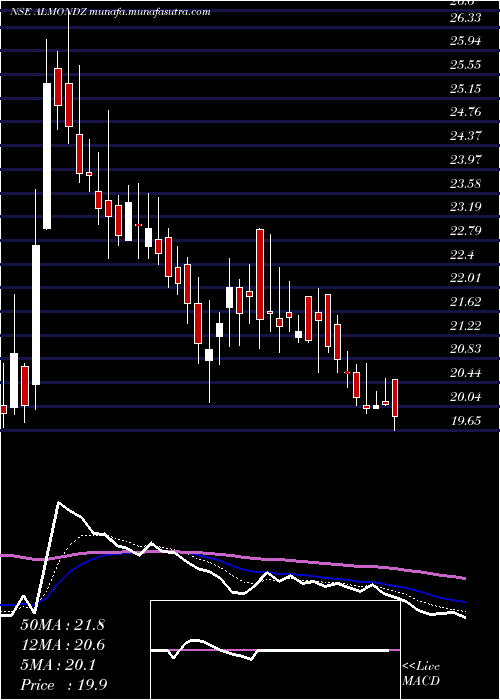Select the 24.76 price axis label
Image resolution: width=500 pixels, height=700 pixels.
[465, 112]
